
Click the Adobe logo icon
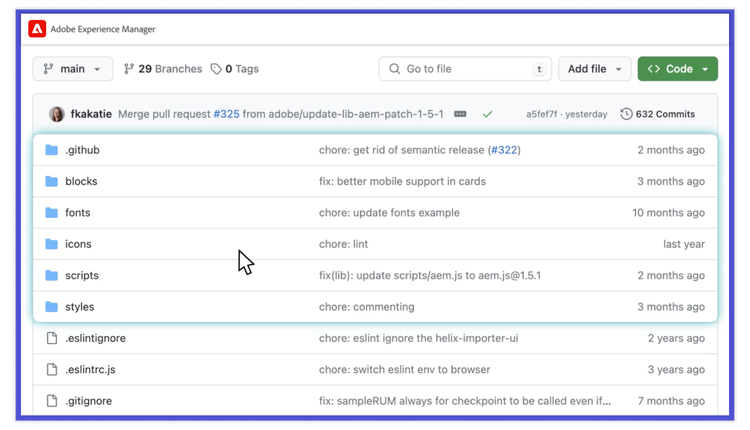tap(37, 29)
